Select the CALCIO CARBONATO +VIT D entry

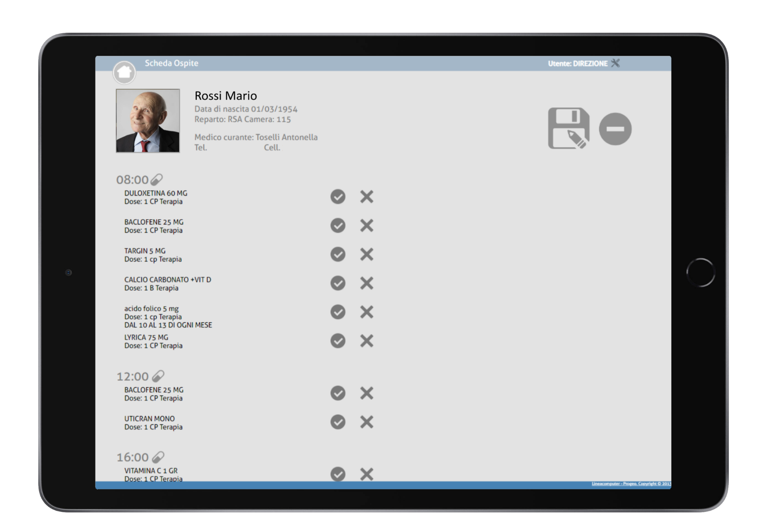(168, 284)
